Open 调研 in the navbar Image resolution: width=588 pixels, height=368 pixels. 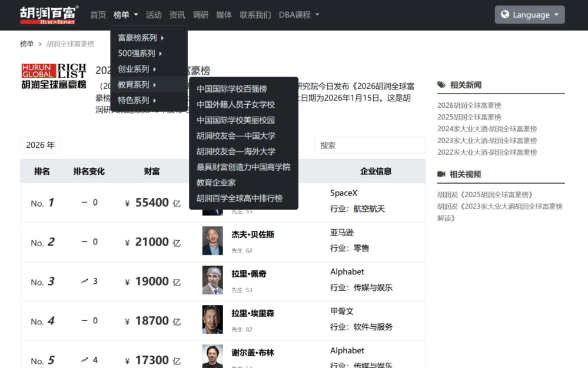tap(201, 15)
